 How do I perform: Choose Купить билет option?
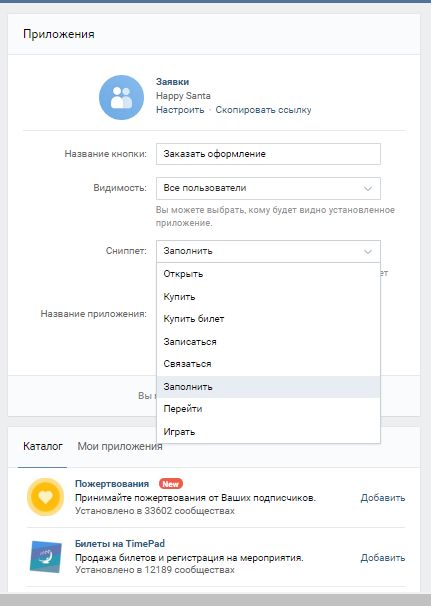click(268, 319)
